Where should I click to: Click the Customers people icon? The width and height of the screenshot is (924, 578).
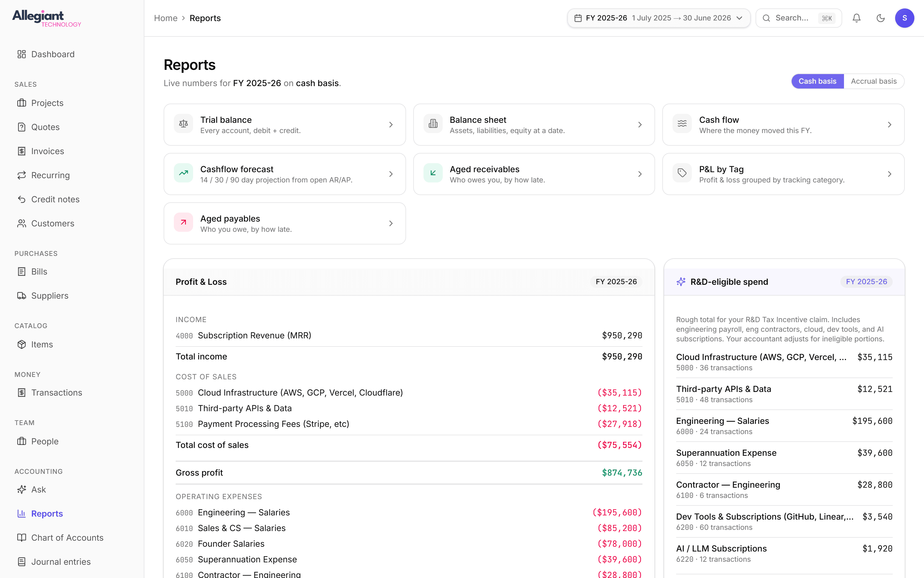click(22, 223)
